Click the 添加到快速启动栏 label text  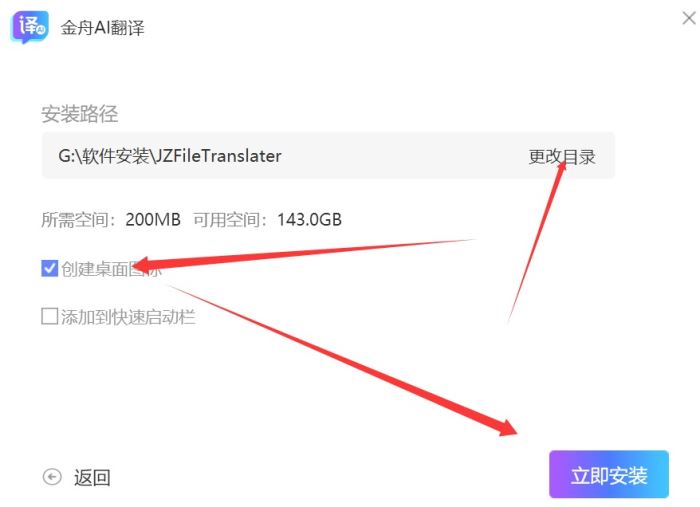click(128, 316)
